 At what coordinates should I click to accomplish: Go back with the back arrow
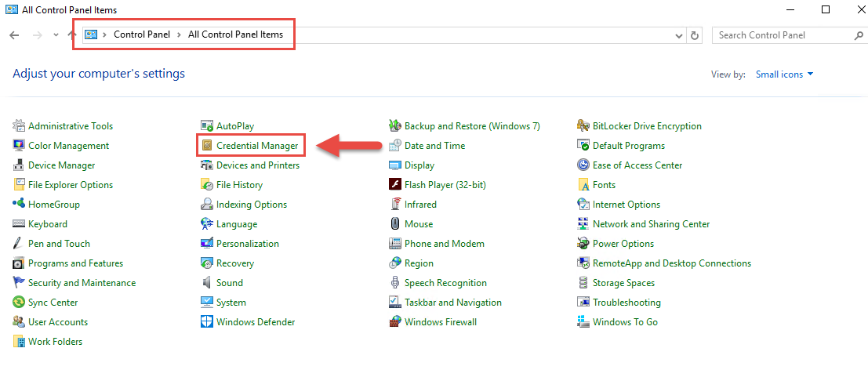pyautogui.click(x=15, y=34)
